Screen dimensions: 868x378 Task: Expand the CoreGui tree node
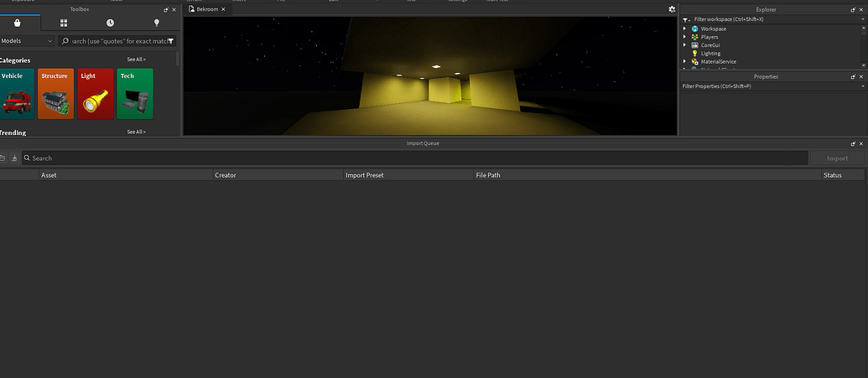tap(685, 45)
